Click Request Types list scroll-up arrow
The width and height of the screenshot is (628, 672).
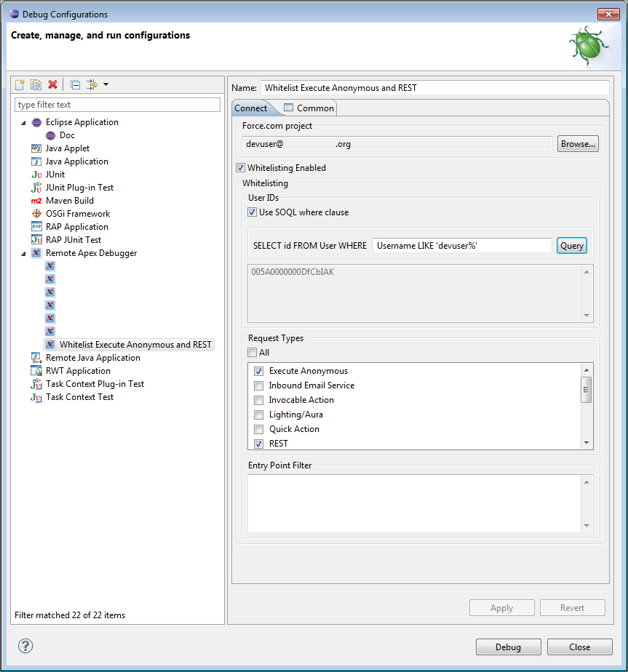pos(587,370)
